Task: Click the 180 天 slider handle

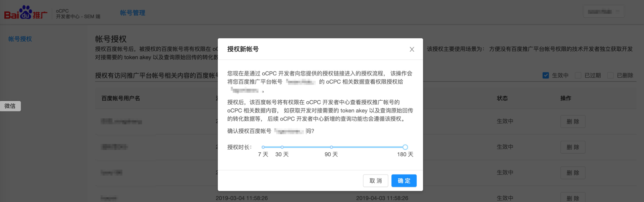Action: click(x=405, y=147)
